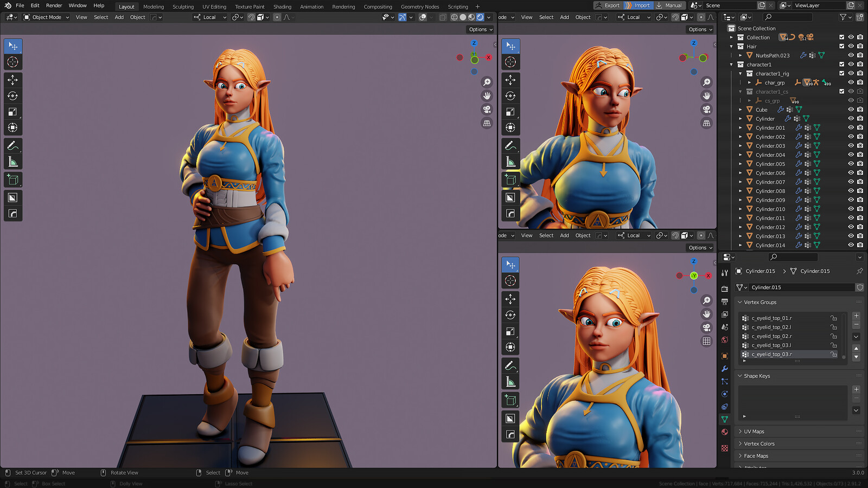Image resolution: width=868 pixels, height=488 pixels.
Task: Select the Cursor tool in left viewport
Action: [x=12, y=62]
